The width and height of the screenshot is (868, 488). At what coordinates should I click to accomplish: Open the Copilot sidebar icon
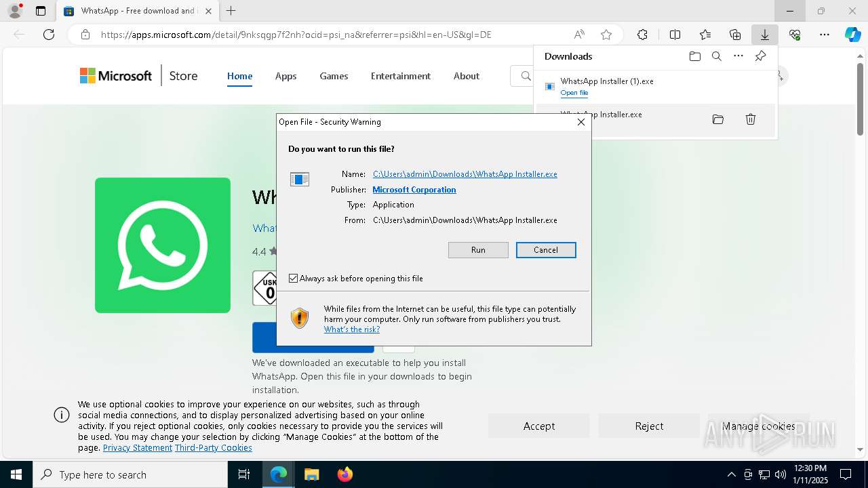point(852,35)
